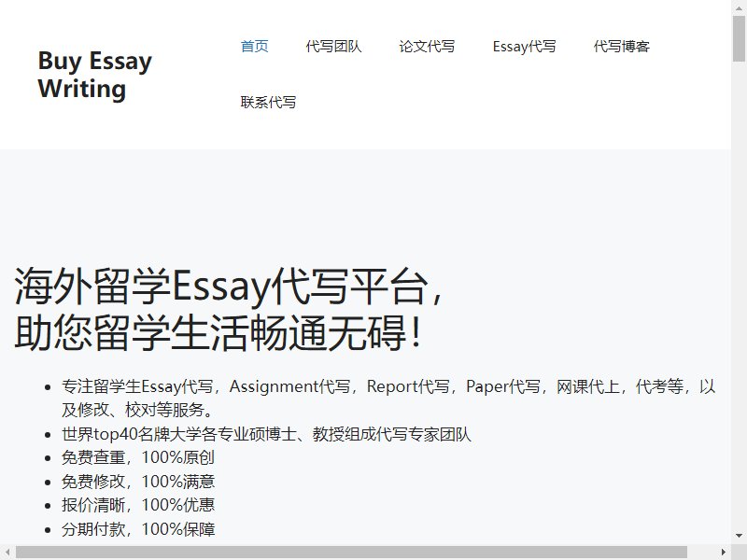Click the horizontal scrollbar thumb
747x560 pixels.
(x=352, y=552)
